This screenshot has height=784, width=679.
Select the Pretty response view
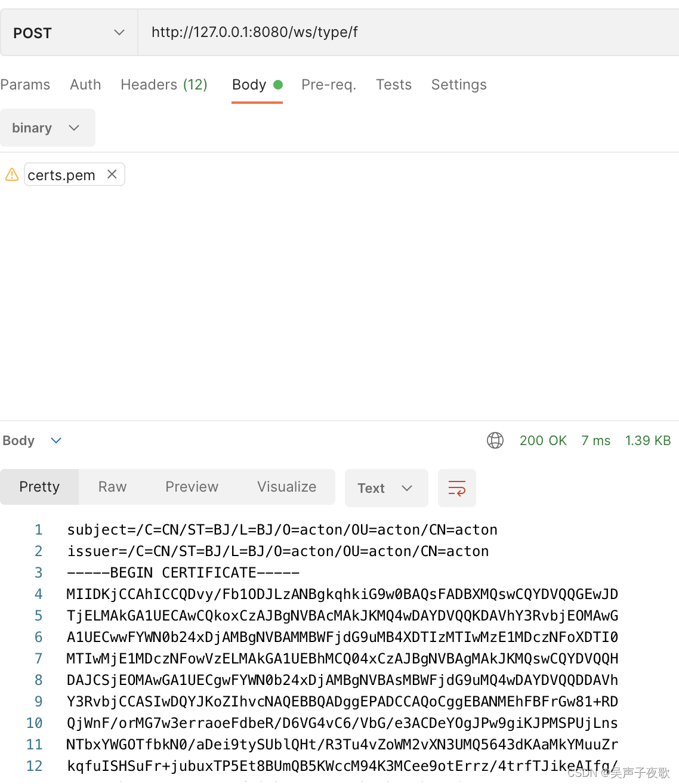(x=39, y=487)
